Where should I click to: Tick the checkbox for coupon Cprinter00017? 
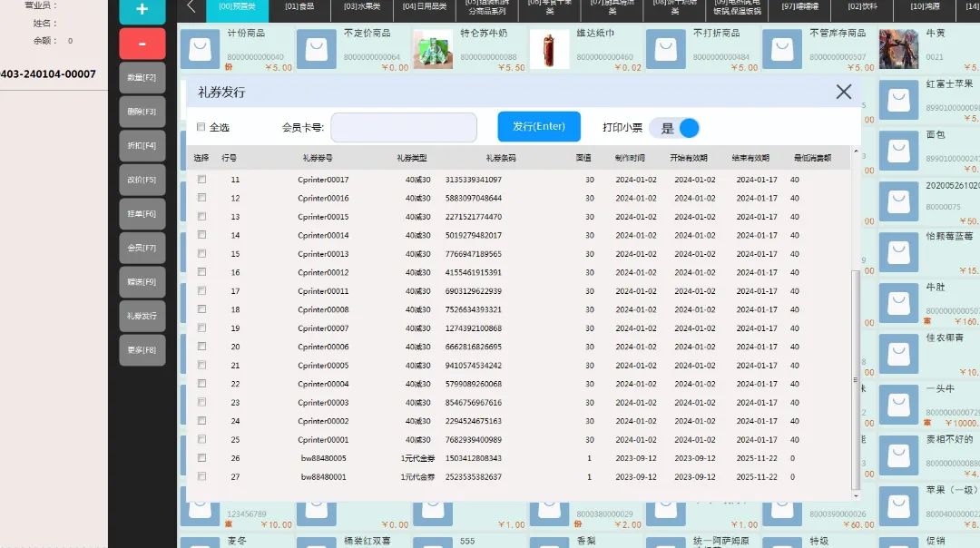[x=201, y=180]
